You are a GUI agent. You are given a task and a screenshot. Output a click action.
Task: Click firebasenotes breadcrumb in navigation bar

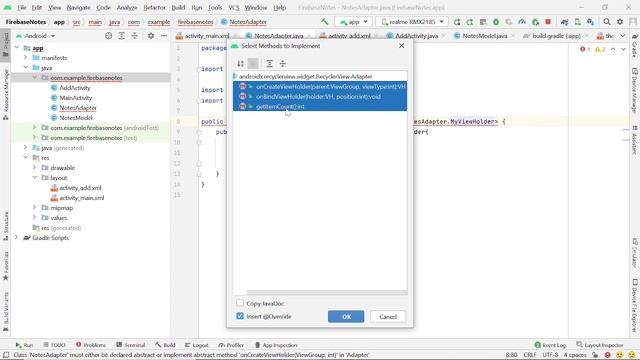click(196, 22)
